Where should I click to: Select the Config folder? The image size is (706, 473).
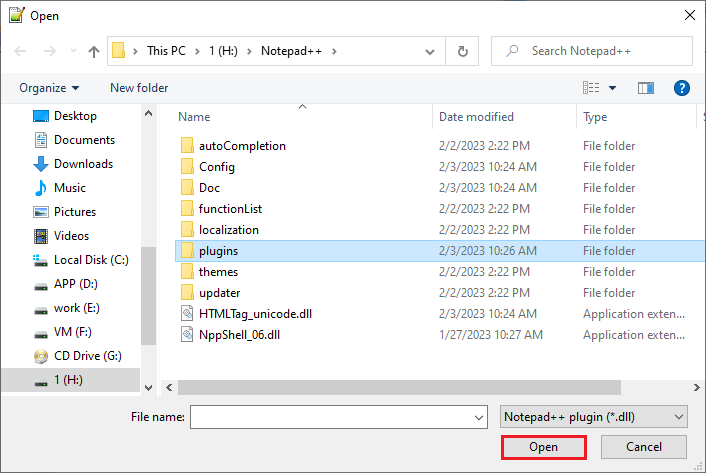pos(217,167)
